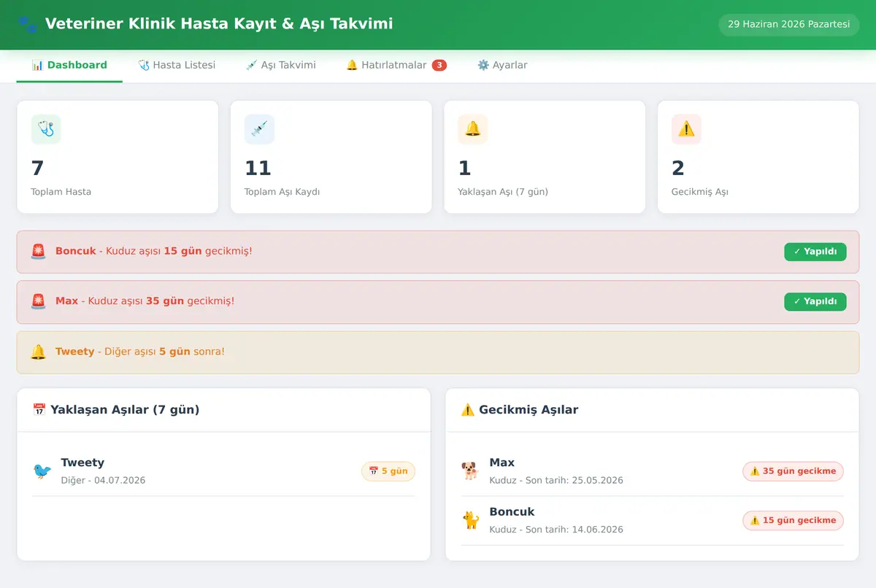This screenshot has height=588, width=876.
Task: Open the Hatırlatmalar tab
Action: pos(396,66)
